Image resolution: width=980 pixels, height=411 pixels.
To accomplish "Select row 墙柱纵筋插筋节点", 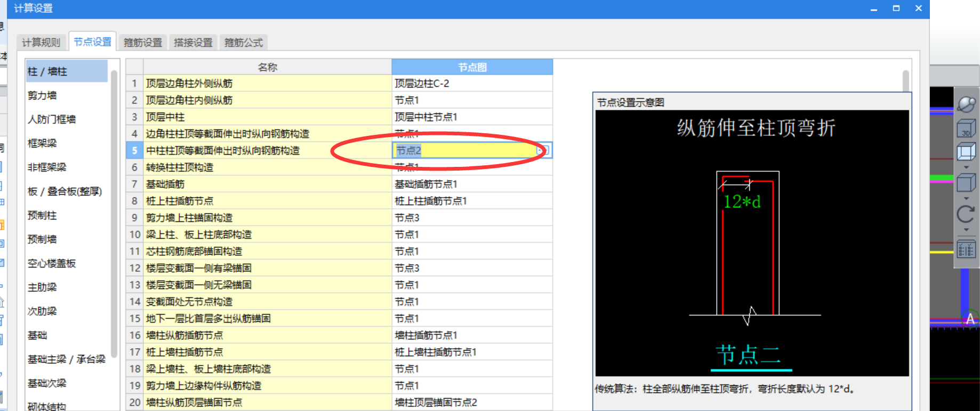I will (x=268, y=335).
